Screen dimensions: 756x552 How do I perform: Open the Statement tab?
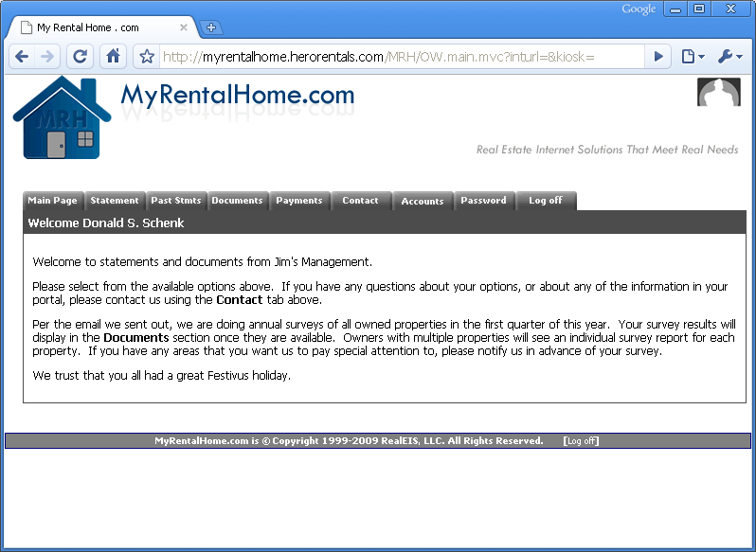(x=115, y=201)
